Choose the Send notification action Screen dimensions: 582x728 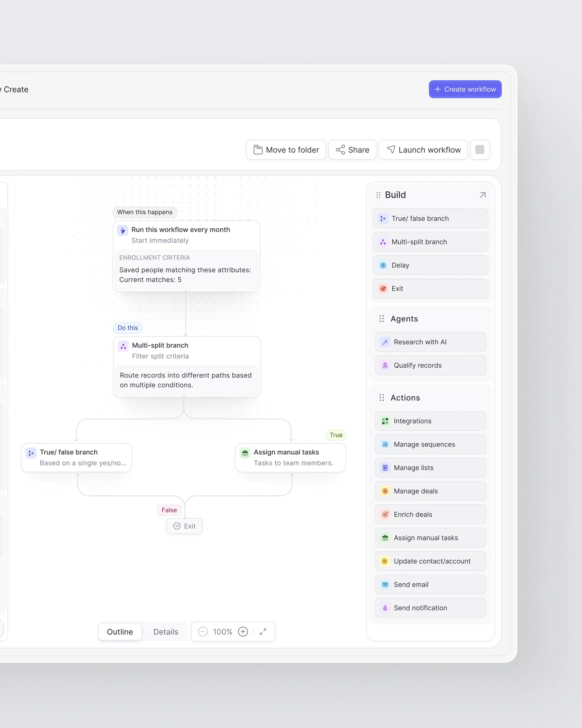tap(431, 608)
